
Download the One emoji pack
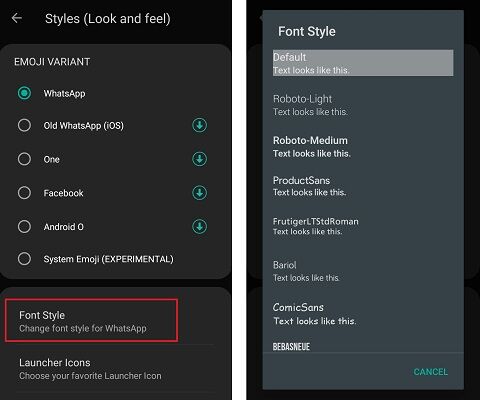199,159
